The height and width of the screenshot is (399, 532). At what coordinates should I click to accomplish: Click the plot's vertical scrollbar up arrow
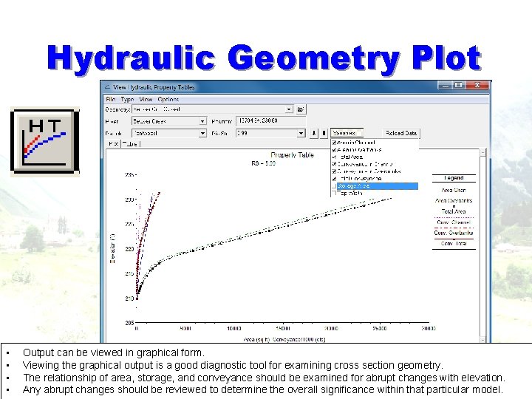483,153
